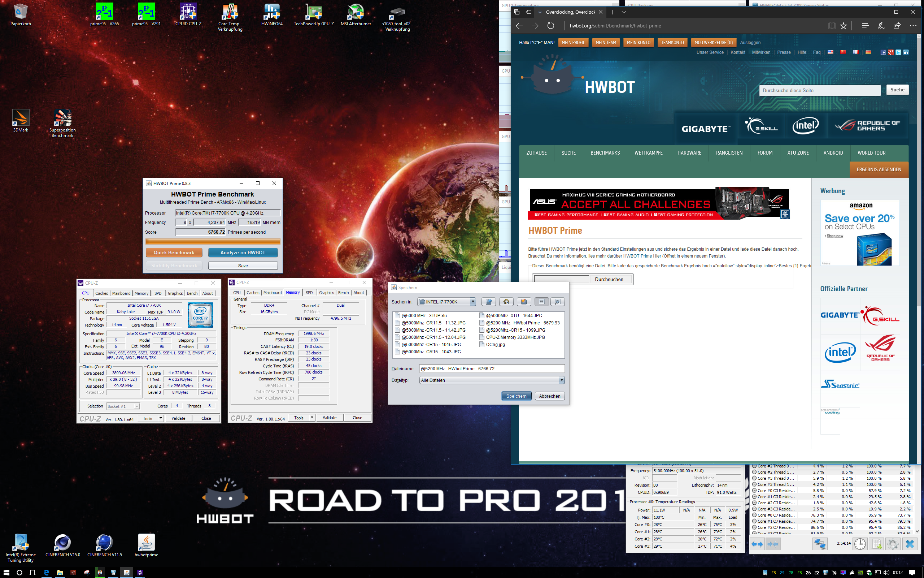Open Edge settings and more menu
924x578 pixels.
pos(913,26)
